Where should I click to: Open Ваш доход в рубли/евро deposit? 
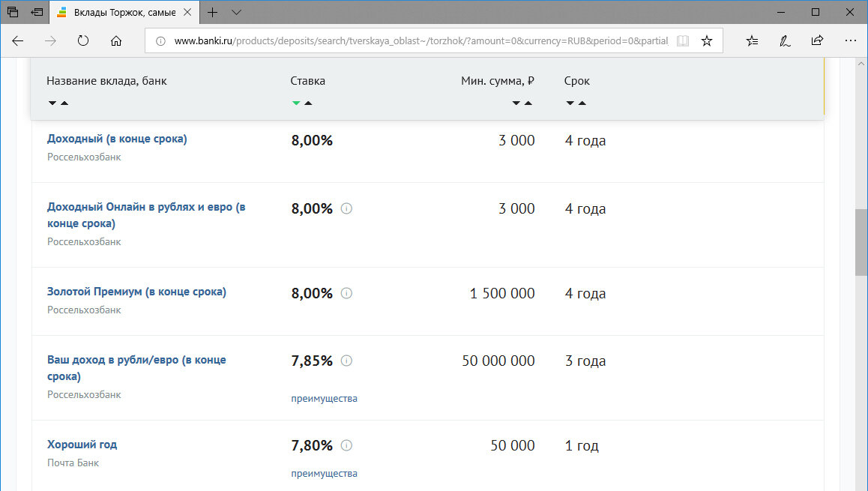tap(136, 368)
